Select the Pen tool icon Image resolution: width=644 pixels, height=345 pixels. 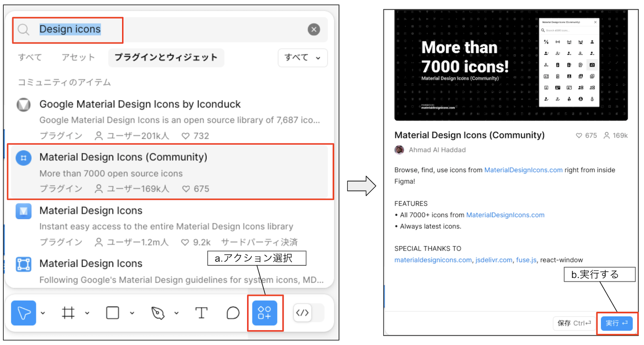point(158,313)
